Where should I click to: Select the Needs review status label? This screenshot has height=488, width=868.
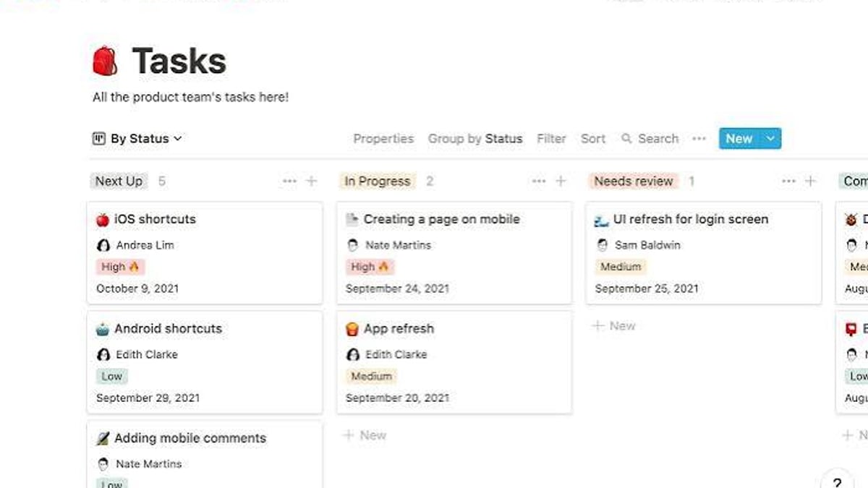(x=634, y=181)
